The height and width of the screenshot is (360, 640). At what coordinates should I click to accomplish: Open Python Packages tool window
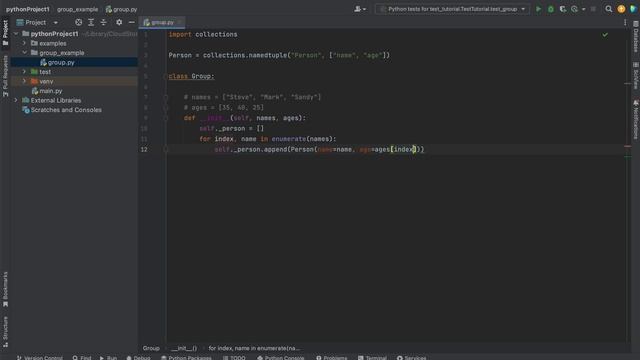point(186,358)
